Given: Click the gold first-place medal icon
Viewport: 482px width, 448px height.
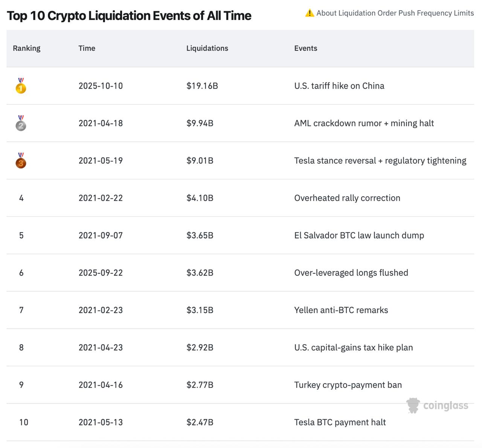Looking at the screenshot, I should click(21, 86).
